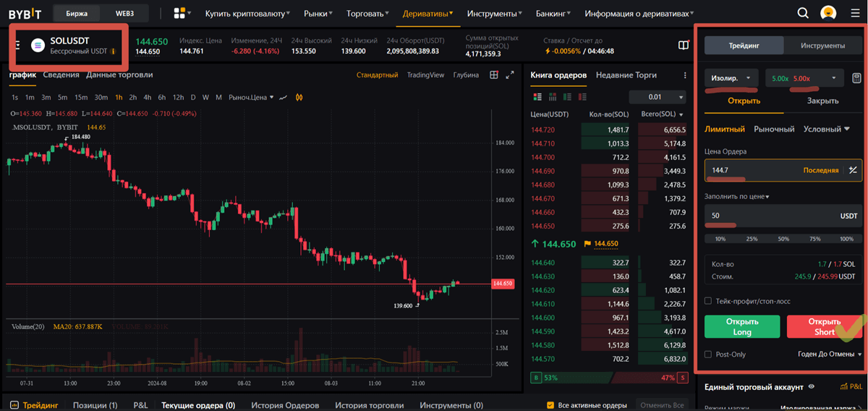Click the Открыть Long button

click(742, 326)
